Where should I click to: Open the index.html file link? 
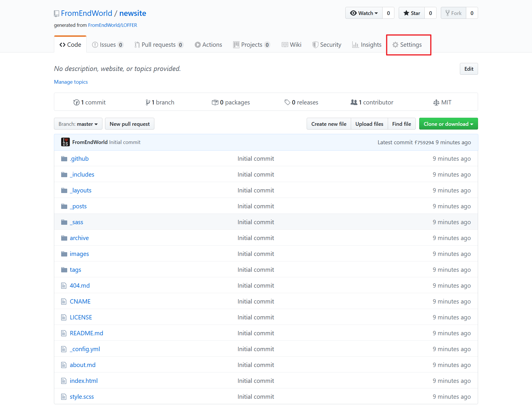click(84, 381)
